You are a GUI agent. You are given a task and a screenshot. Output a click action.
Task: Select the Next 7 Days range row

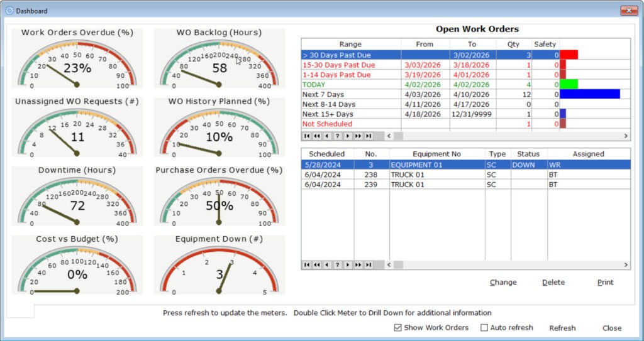point(350,94)
